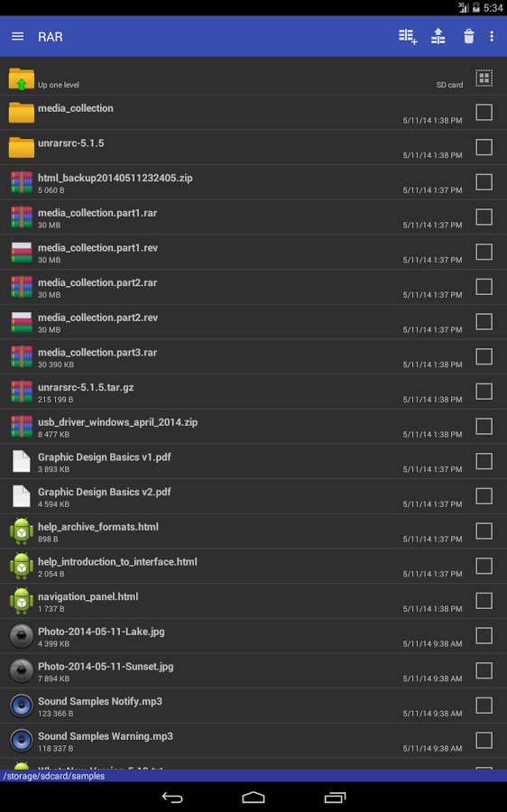This screenshot has width=507, height=812.
Task: Tick the checkbox for Sound Samples Warning.mp3
Action: 484,741
